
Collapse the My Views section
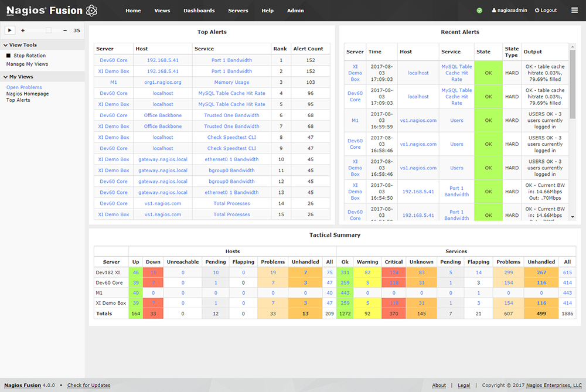pos(5,77)
